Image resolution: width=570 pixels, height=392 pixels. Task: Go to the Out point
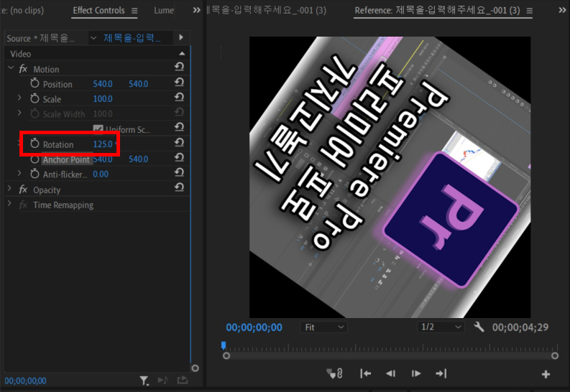(x=441, y=373)
